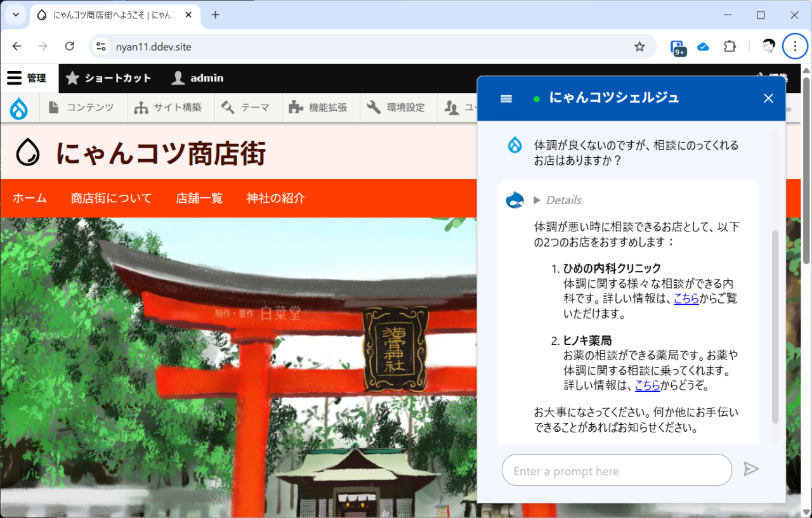Click the Drupal avatar beside the assistant reply

(x=514, y=200)
